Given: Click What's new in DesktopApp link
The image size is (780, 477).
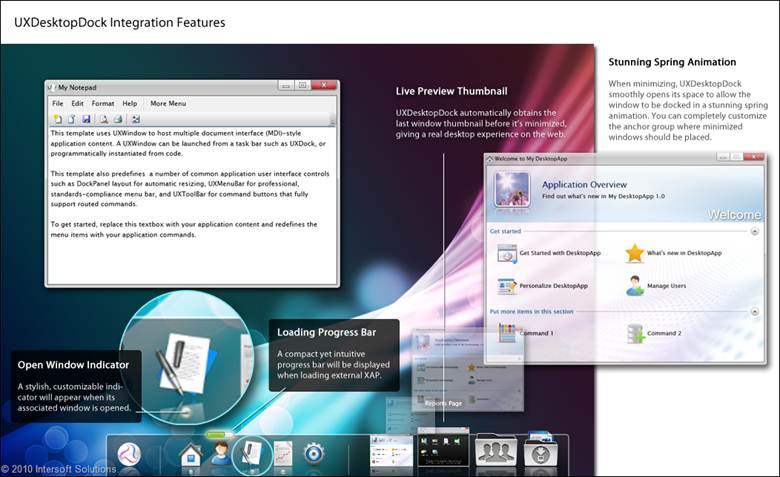Looking at the screenshot, I should tap(684, 253).
